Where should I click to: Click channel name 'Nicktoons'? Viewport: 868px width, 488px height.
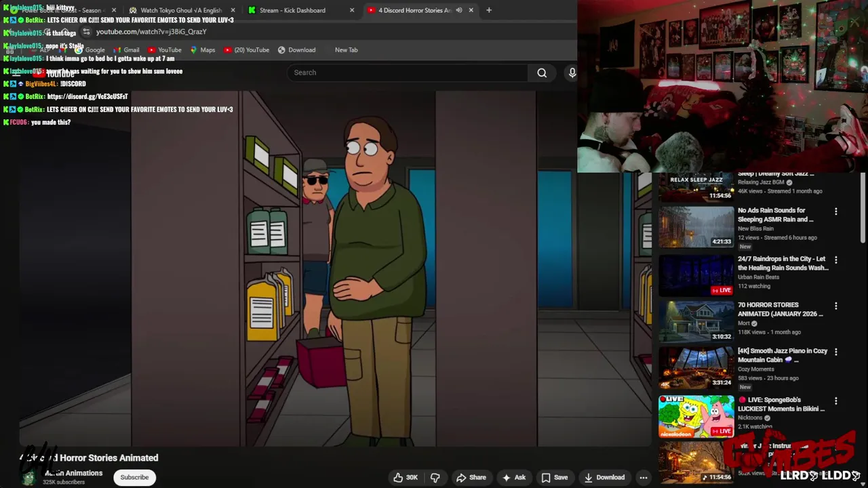[x=751, y=418]
